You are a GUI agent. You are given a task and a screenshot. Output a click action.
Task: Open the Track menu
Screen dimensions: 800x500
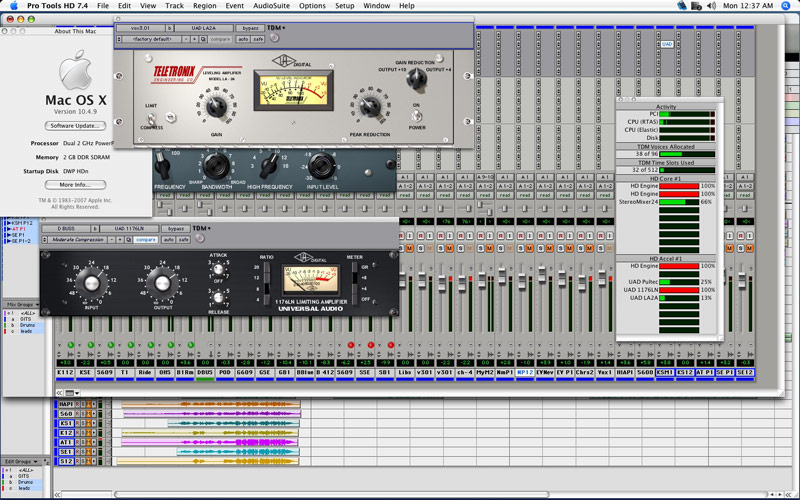[x=174, y=6]
